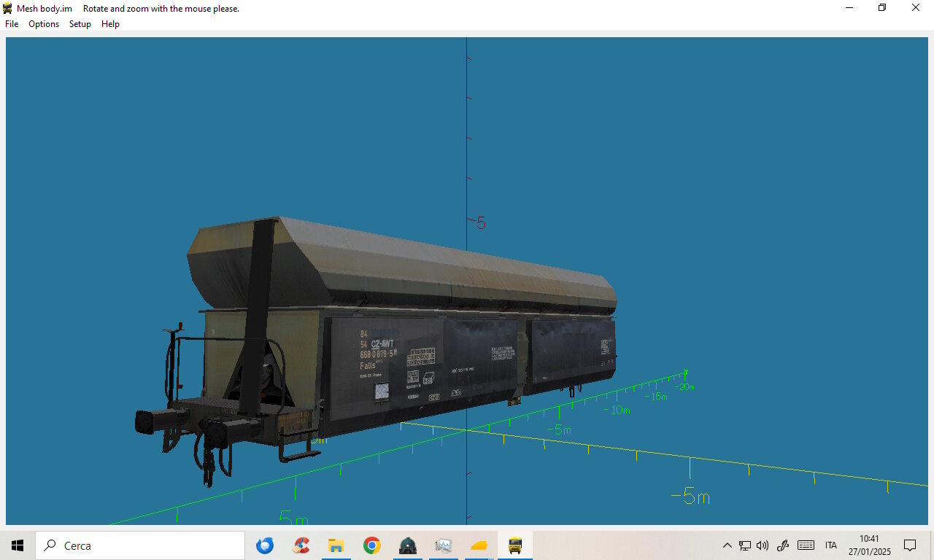Click the Cerca search box
The height and width of the screenshot is (560, 934).
[x=140, y=545]
